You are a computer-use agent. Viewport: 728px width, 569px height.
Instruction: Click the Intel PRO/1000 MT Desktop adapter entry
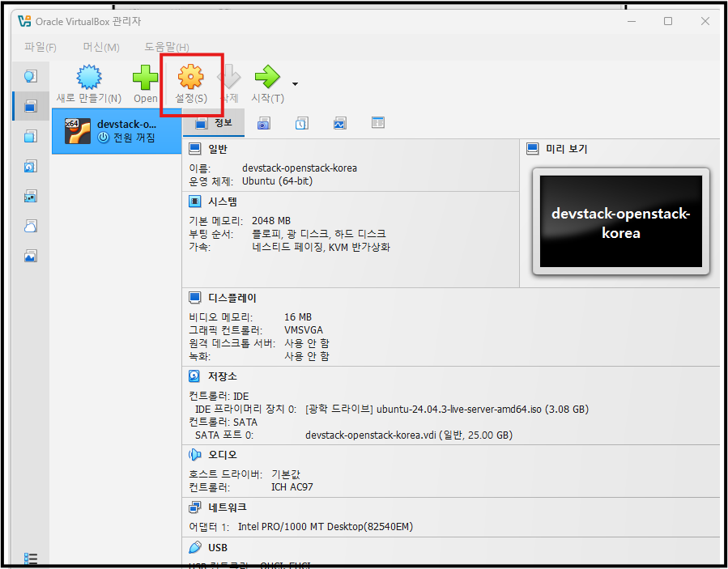[x=326, y=527]
